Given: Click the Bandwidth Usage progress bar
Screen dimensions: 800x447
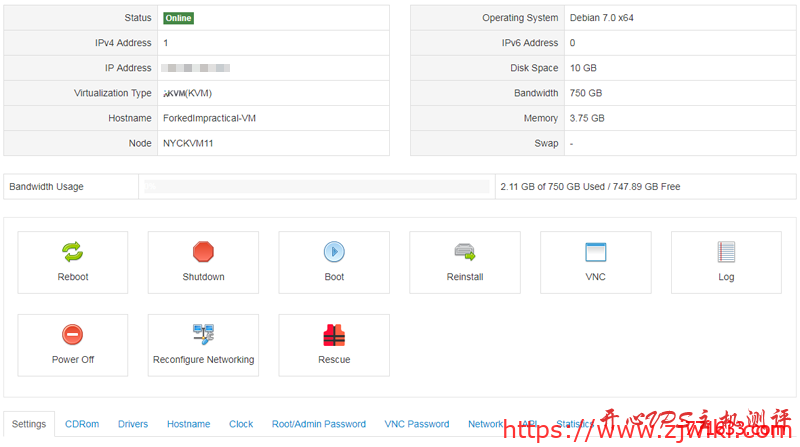Looking at the screenshot, I should (x=317, y=187).
